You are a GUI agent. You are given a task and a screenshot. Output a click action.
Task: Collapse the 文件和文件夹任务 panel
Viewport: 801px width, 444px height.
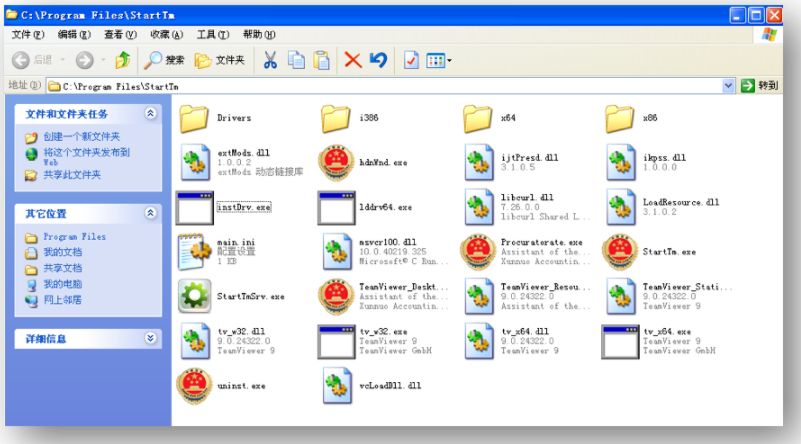150,114
